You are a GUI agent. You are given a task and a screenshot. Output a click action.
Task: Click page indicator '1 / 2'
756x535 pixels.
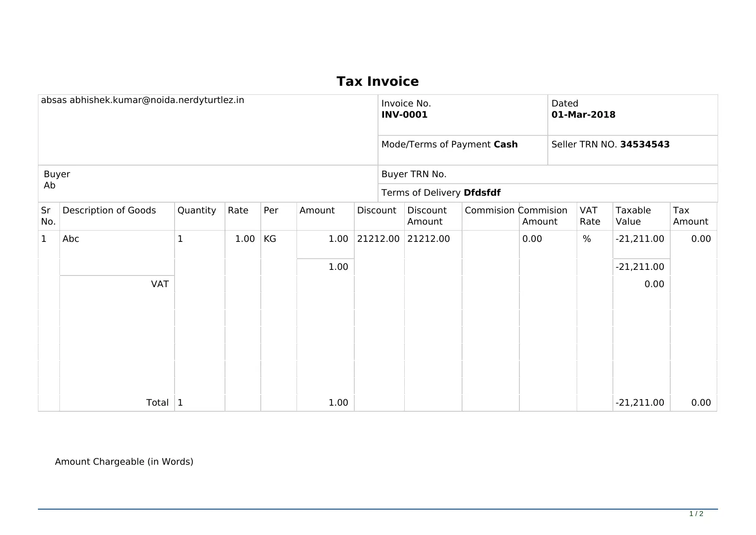coord(697,514)
